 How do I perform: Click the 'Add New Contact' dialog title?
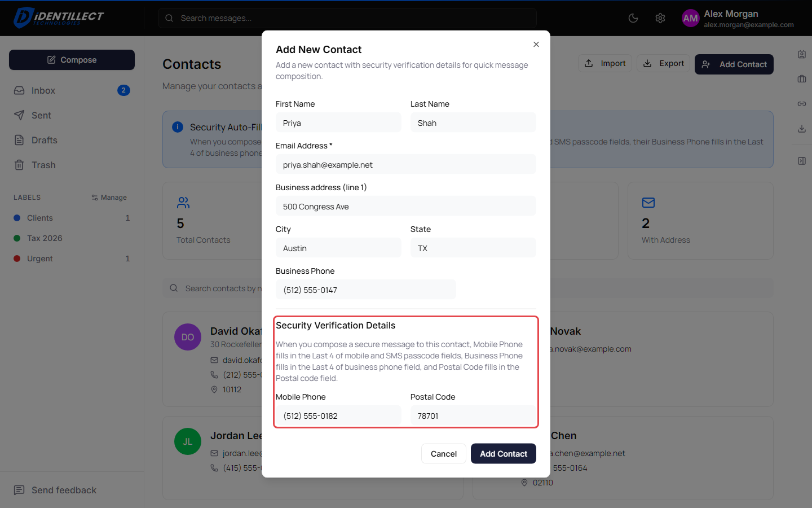[319, 50]
